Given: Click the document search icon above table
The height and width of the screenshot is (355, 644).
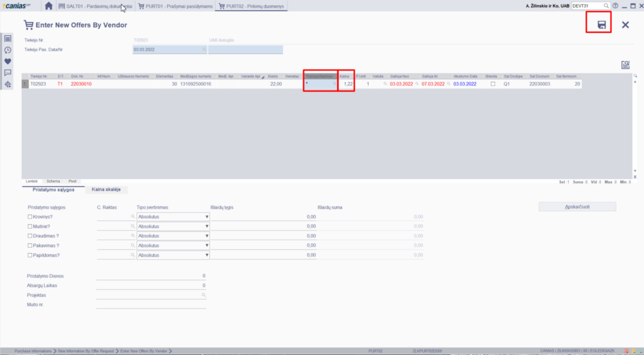Looking at the screenshot, I should point(625,65).
